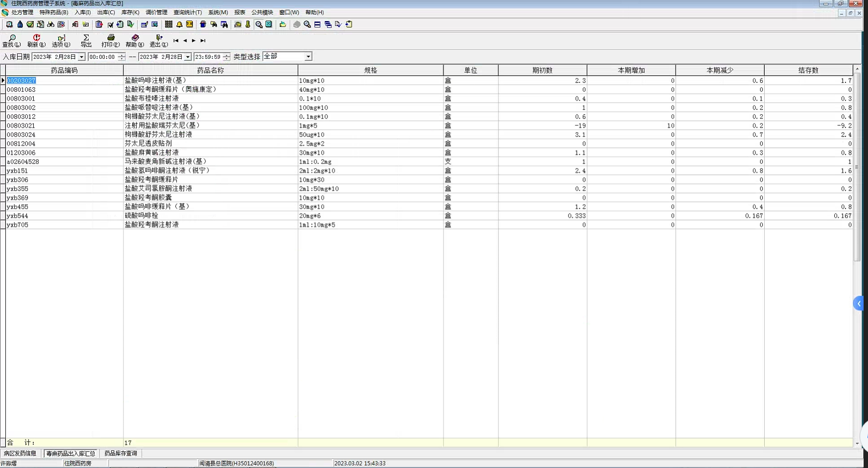
Task: Click the gray hexagon toolbar icon
Action: pyautogui.click(x=297, y=24)
